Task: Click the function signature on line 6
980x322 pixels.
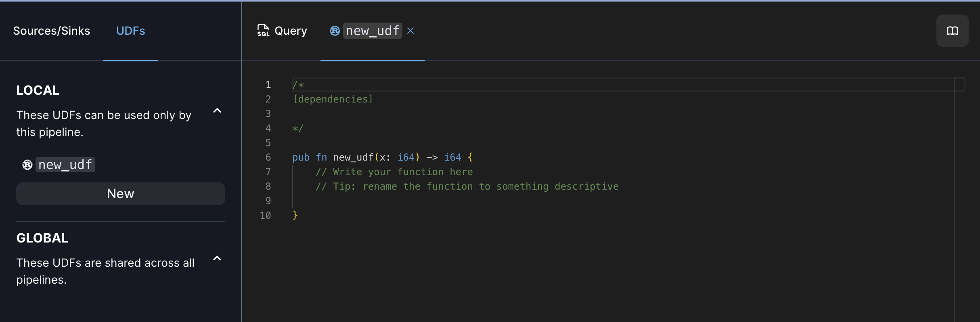Action: point(382,157)
